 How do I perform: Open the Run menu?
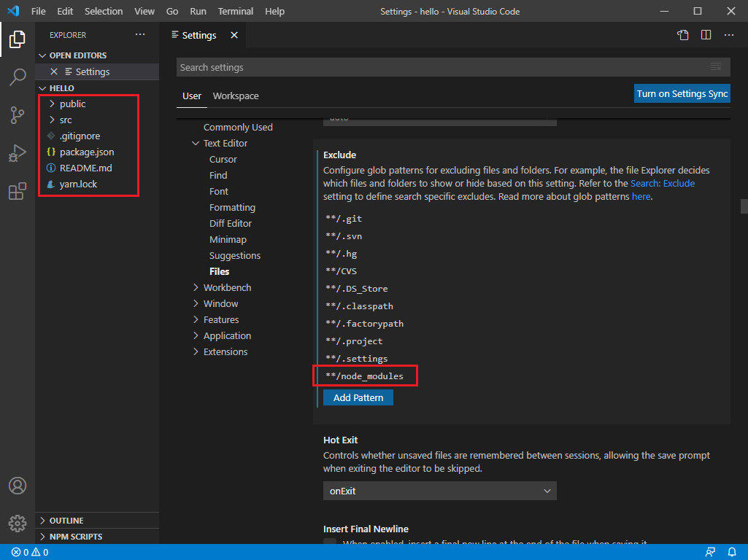(198, 11)
